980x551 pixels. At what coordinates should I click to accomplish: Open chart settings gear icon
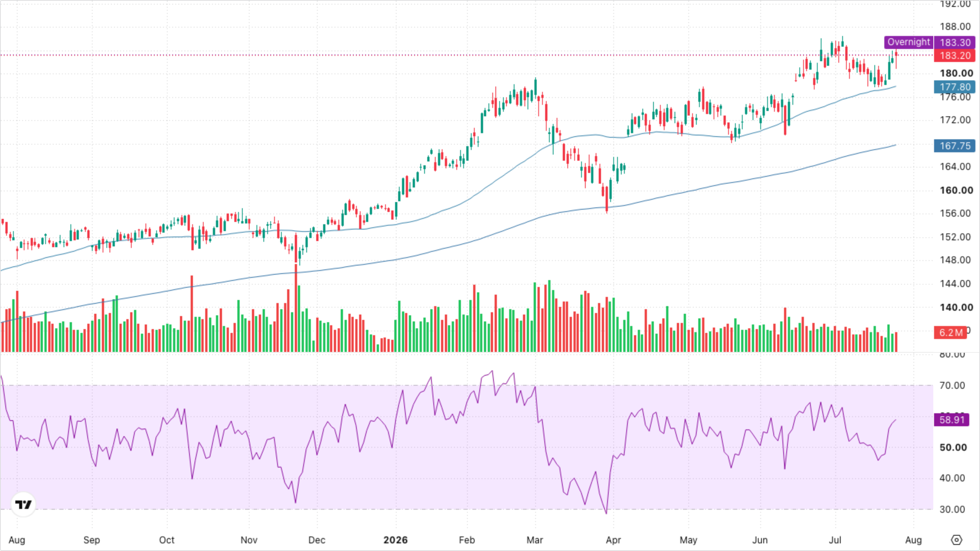956,540
